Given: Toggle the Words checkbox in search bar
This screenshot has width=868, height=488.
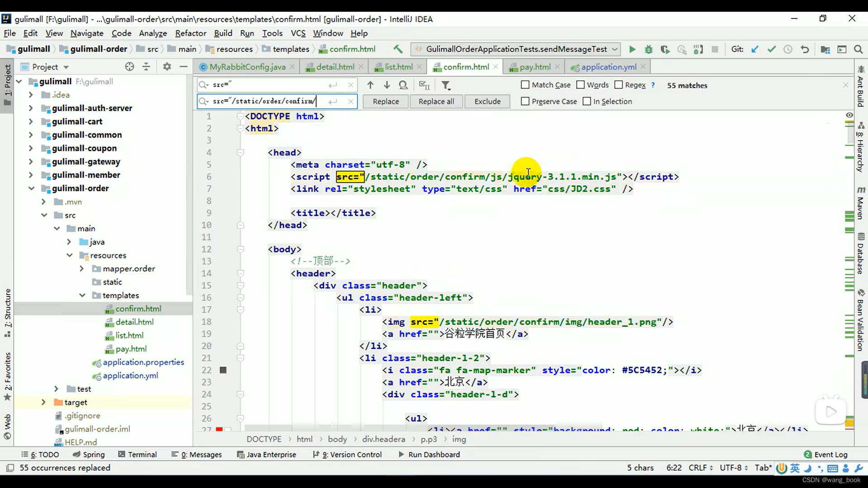Looking at the screenshot, I should (581, 84).
